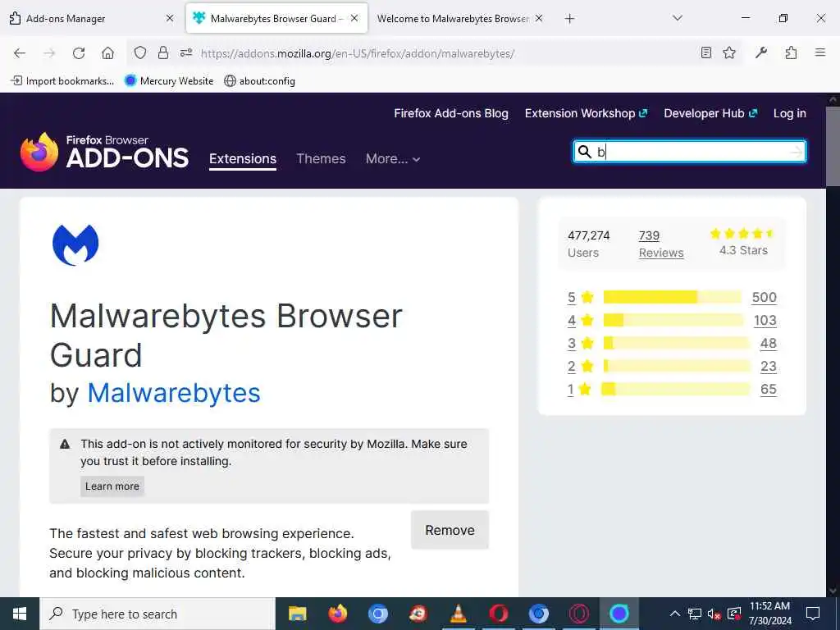Expand the More... dropdown menu
This screenshot has height=630, width=840.
coord(393,158)
